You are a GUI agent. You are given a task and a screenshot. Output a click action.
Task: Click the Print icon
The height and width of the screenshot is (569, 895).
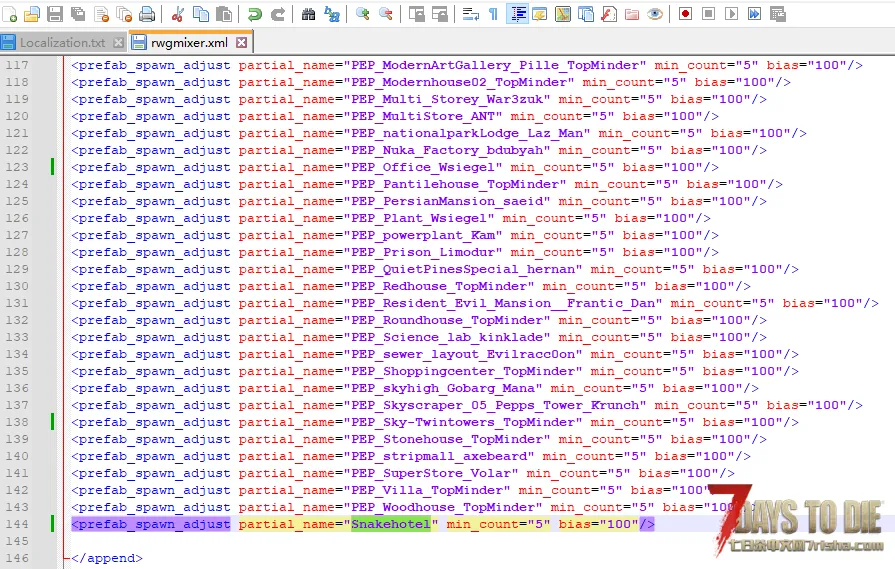(147, 14)
